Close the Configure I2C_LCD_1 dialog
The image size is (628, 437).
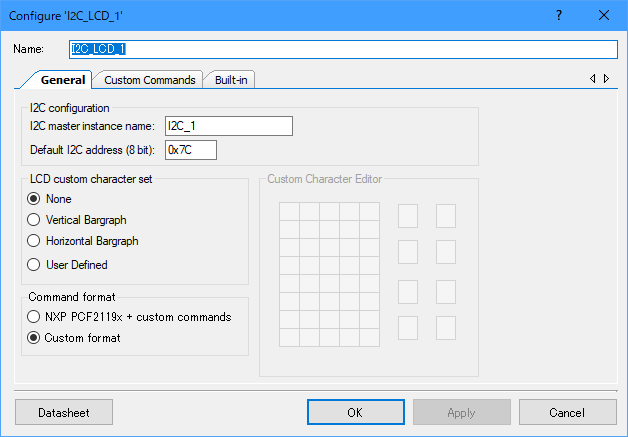pos(603,15)
